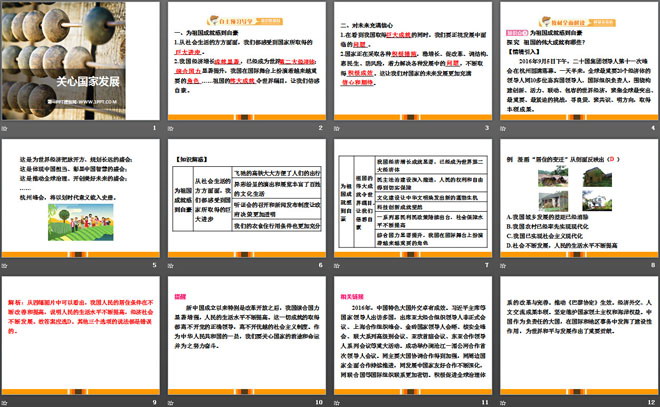Select slide 6 thumbnail with '知识解温' table
660x407 pixels.
click(x=247, y=199)
